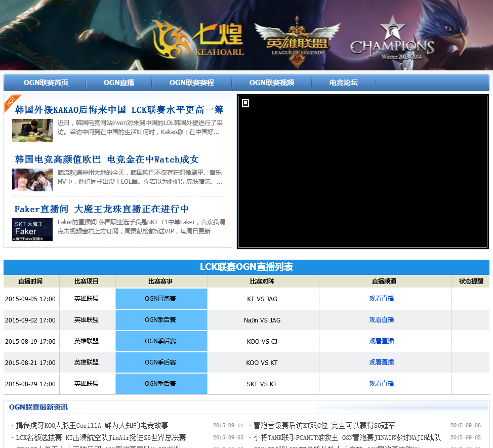This screenshot has height=448, width=493.
Task: Click the Faker直播间 description text
Action: pyautogui.click(x=141, y=226)
